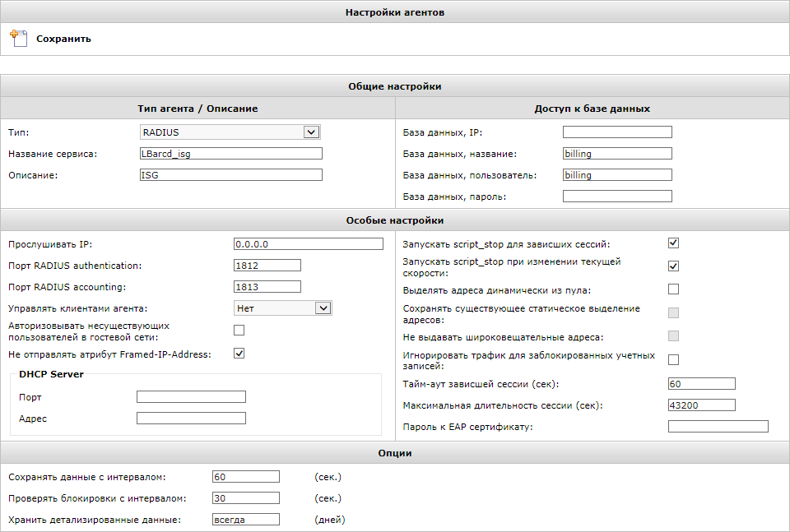Screen dimensions: 790x532
Task: Uncheck Не отправлять атрибут Framed-IP-Address
Action: (x=239, y=354)
